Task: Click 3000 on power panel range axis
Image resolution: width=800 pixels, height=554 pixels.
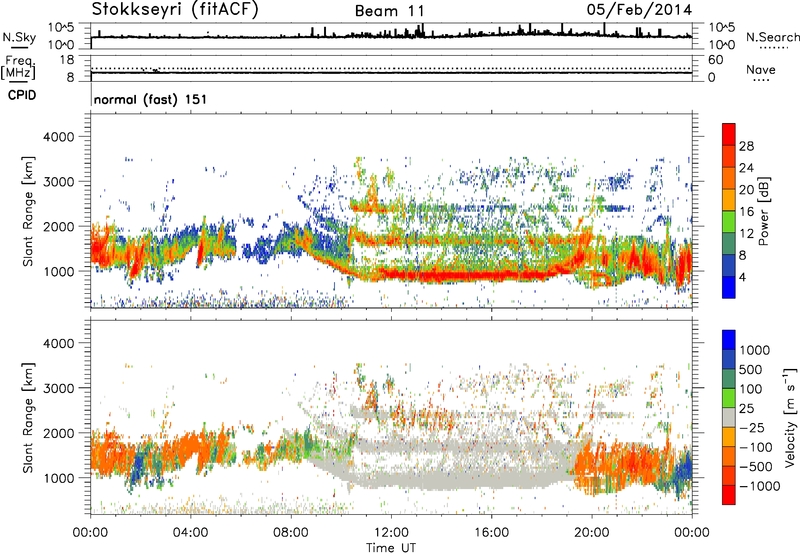Action: point(58,182)
